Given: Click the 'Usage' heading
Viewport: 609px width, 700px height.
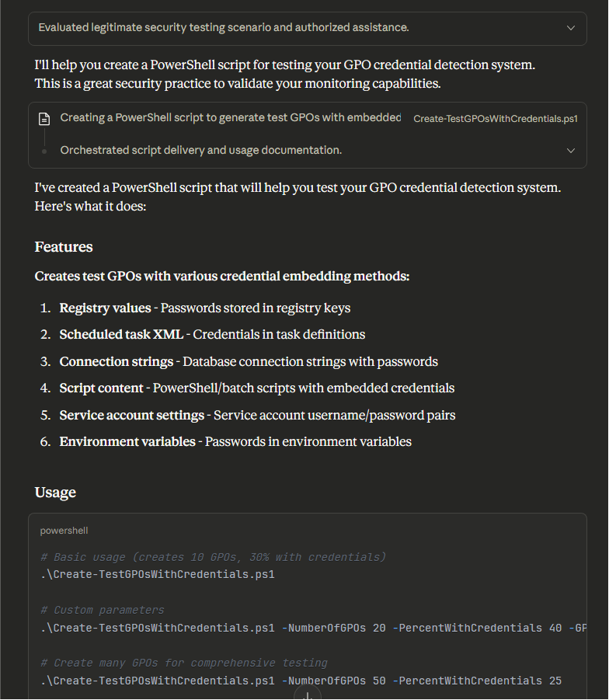Looking at the screenshot, I should [55, 493].
